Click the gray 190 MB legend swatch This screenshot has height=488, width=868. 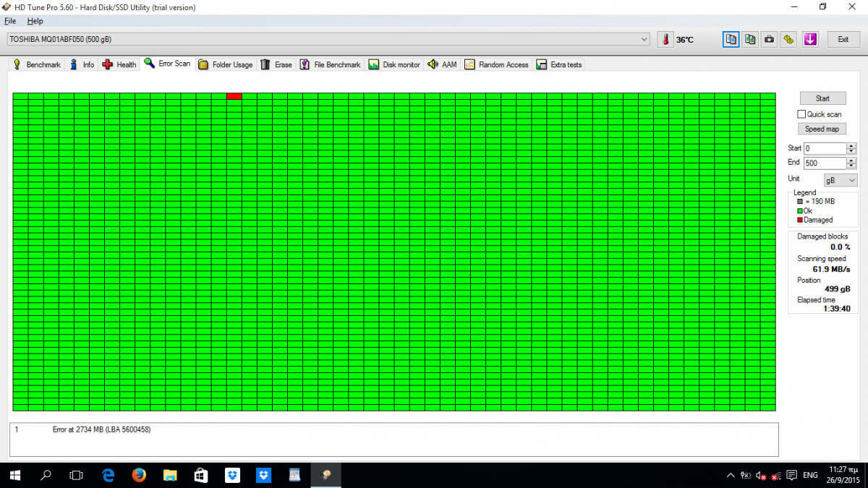800,202
